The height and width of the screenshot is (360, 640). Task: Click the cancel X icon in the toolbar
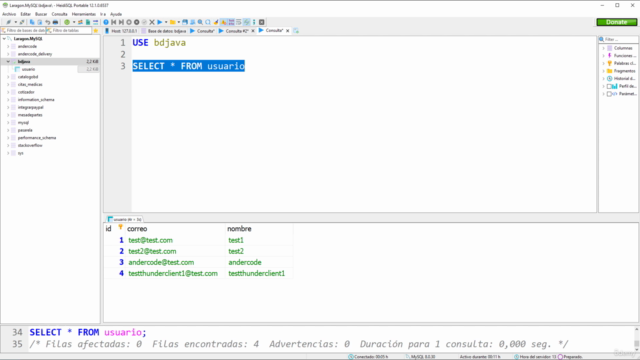tap(152, 22)
